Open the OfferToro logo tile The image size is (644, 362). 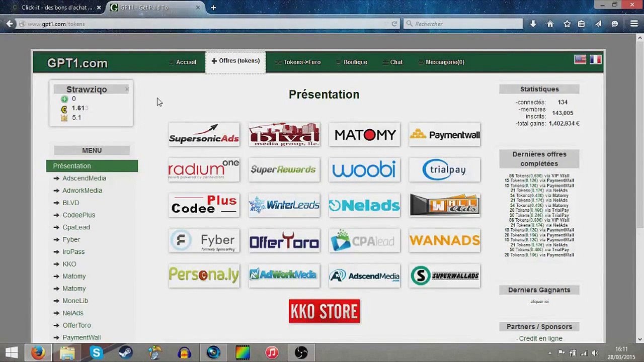(x=284, y=240)
